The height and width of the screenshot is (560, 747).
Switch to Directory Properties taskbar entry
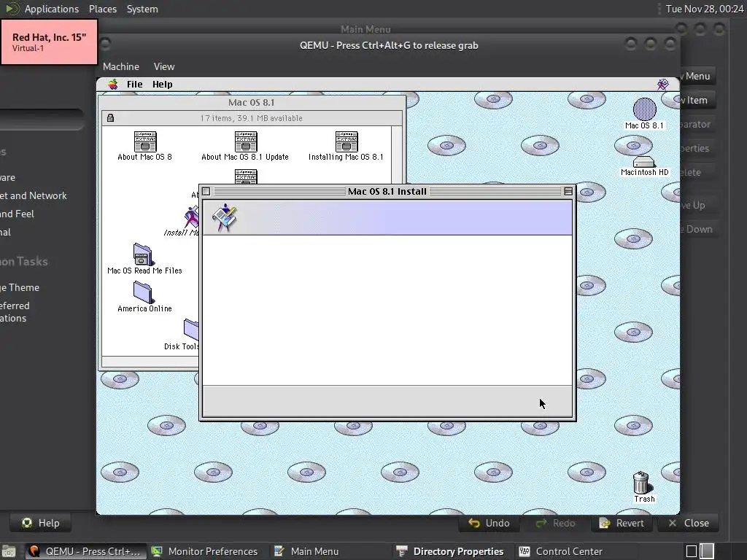[x=449, y=551]
